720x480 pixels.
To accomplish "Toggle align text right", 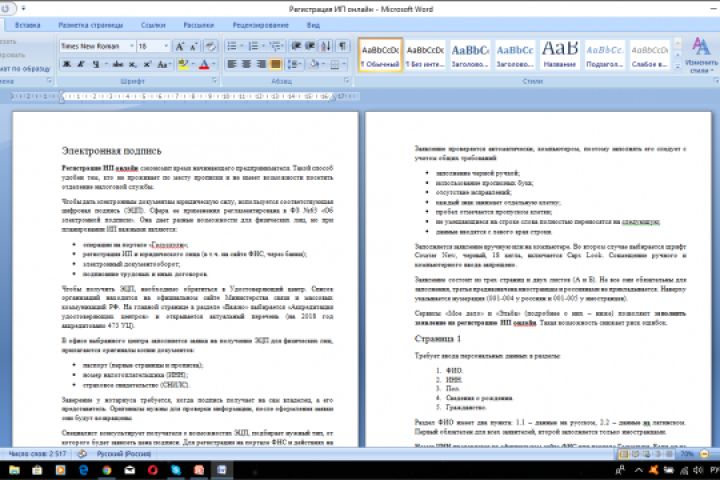I will click(x=261, y=64).
